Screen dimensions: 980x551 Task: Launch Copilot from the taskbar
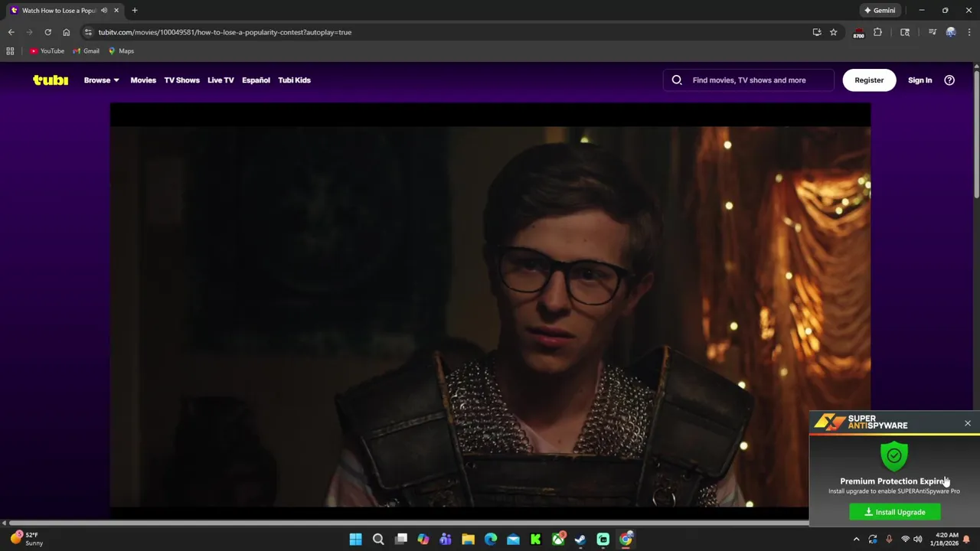423,540
